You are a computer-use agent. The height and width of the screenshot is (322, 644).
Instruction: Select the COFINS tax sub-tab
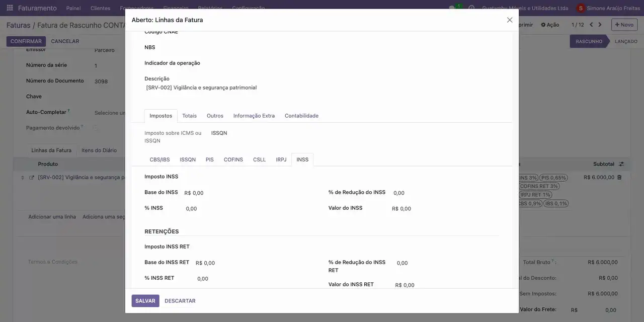[x=233, y=159]
